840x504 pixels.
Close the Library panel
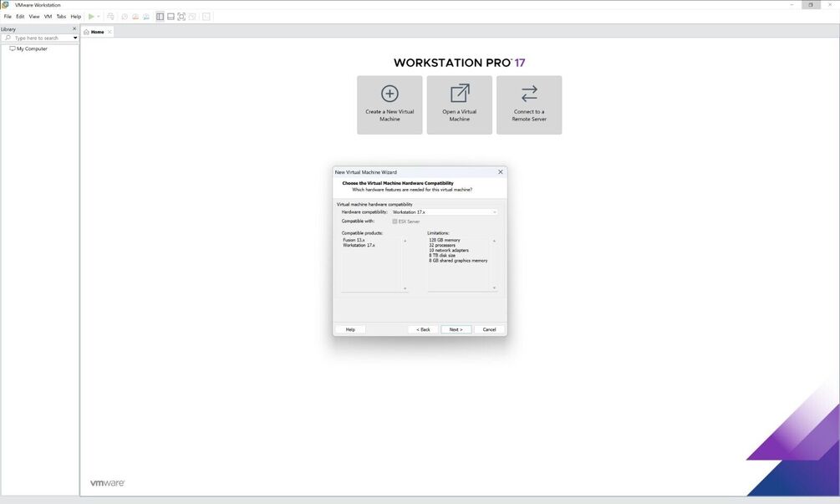click(74, 29)
